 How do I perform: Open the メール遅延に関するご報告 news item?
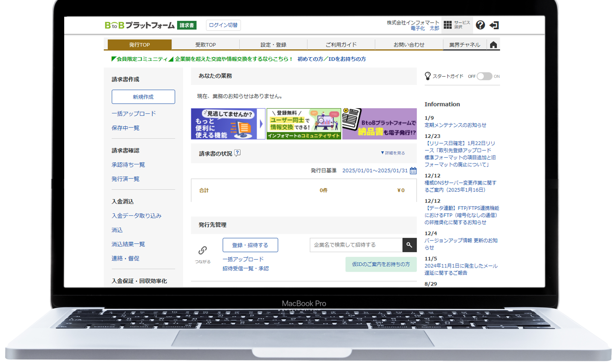pyautogui.click(x=461, y=269)
